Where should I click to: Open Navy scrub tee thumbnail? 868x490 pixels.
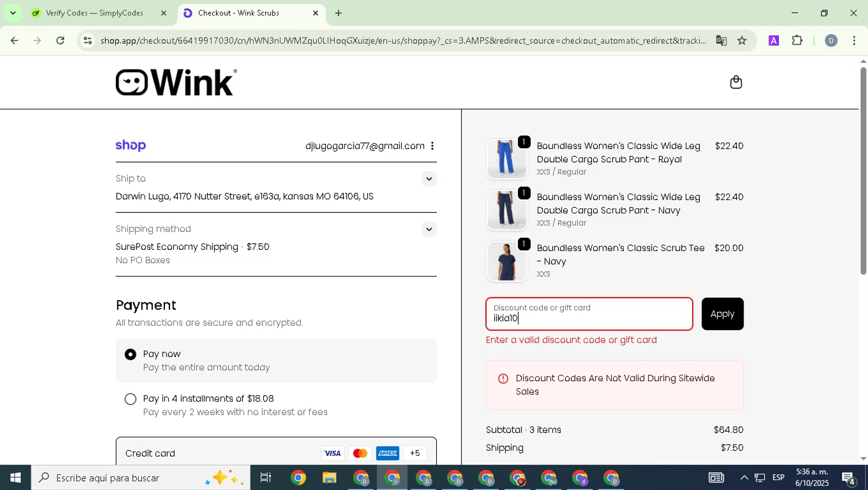(x=506, y=261)
